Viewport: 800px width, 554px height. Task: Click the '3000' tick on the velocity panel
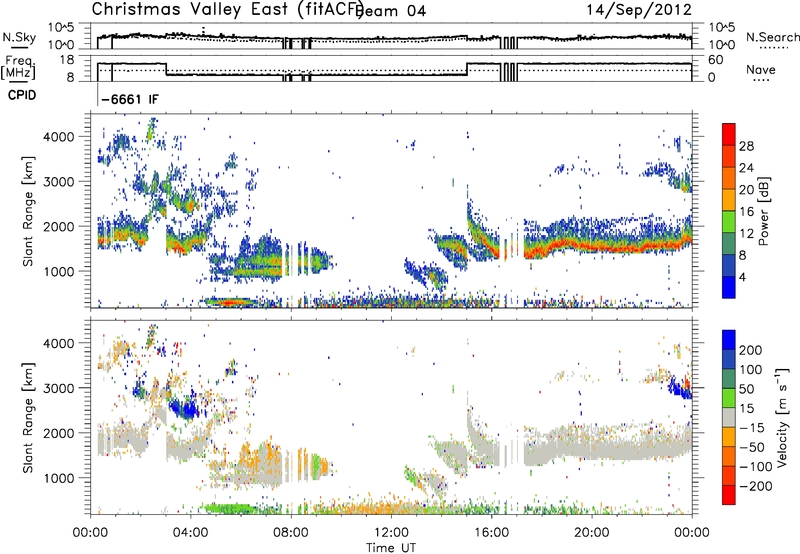[x=59, y=388]
